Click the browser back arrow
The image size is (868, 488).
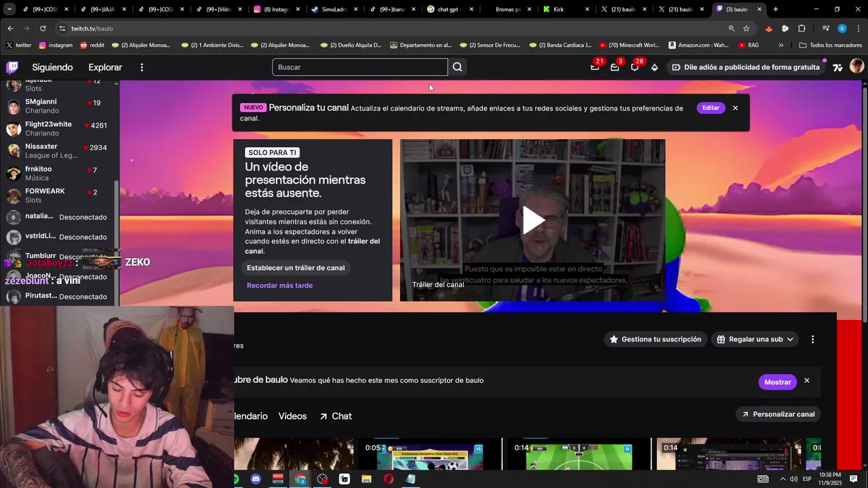pyautogui.click(x=10, y=28)
